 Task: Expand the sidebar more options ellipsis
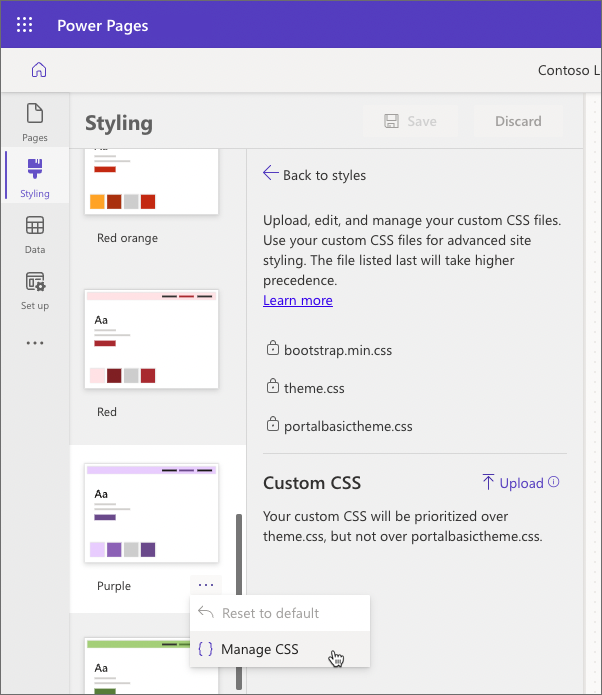(x=35, y=343)
